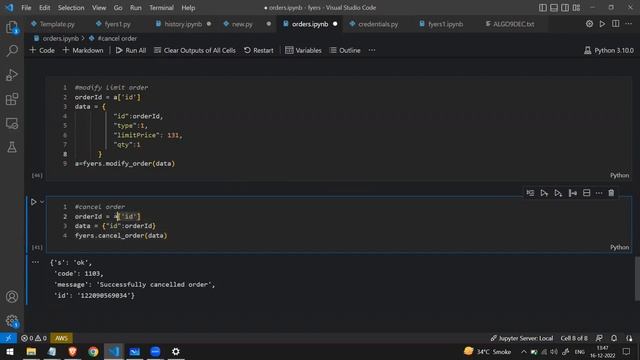This screenshot has width=640, height=360.
Task: Open Customize Layout icon
Action: pos(576,8)
